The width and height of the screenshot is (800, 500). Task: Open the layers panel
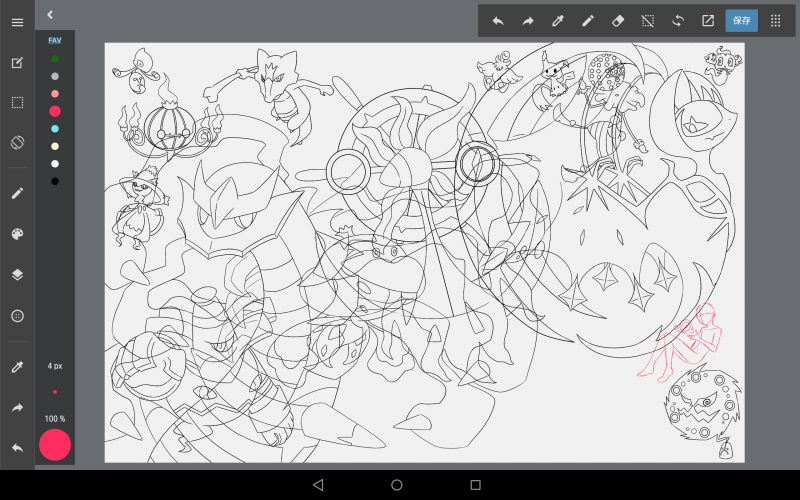tap(17, 275)
